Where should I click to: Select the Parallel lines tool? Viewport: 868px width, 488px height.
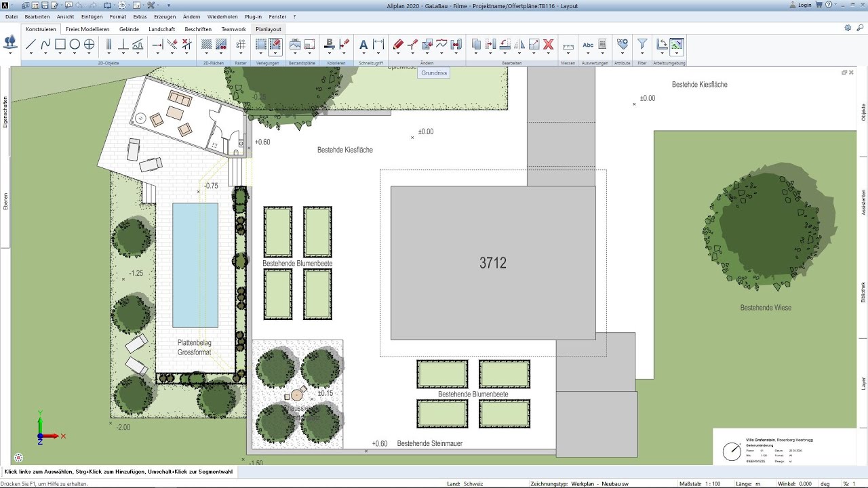(108, 45)
